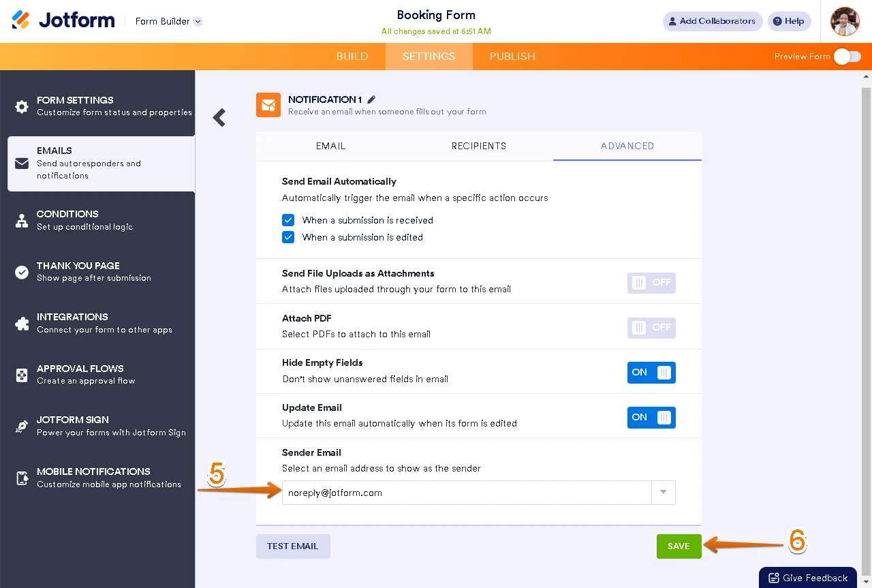Go to the Publish tab

click(x=512, y=57)
